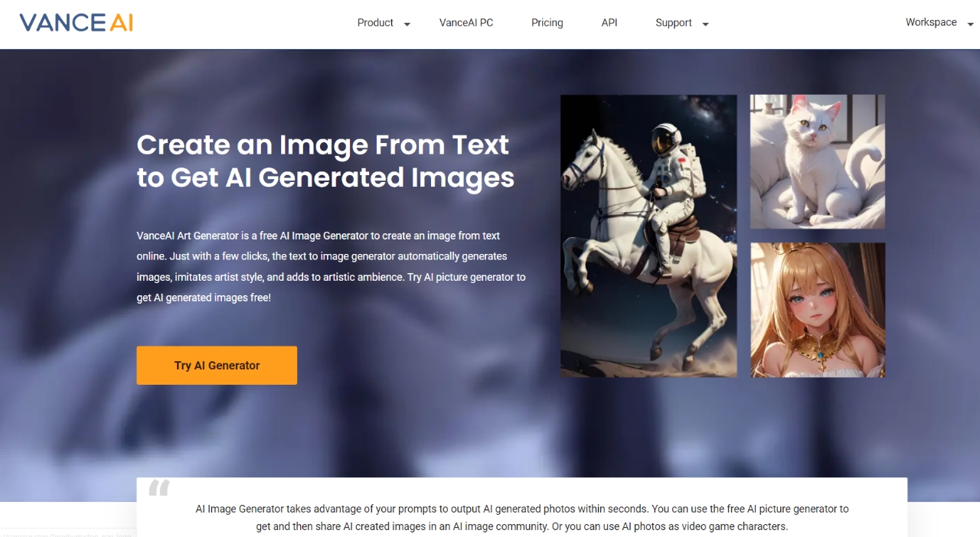Viewport: 980px width, 537px height.
Task: Open the Product menu item
Action: point(375,23)
